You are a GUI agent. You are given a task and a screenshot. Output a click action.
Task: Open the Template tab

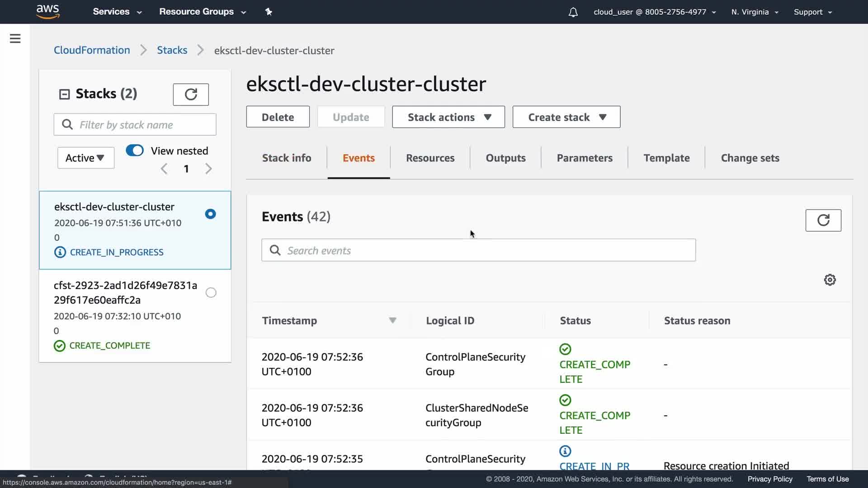(666, 158)
